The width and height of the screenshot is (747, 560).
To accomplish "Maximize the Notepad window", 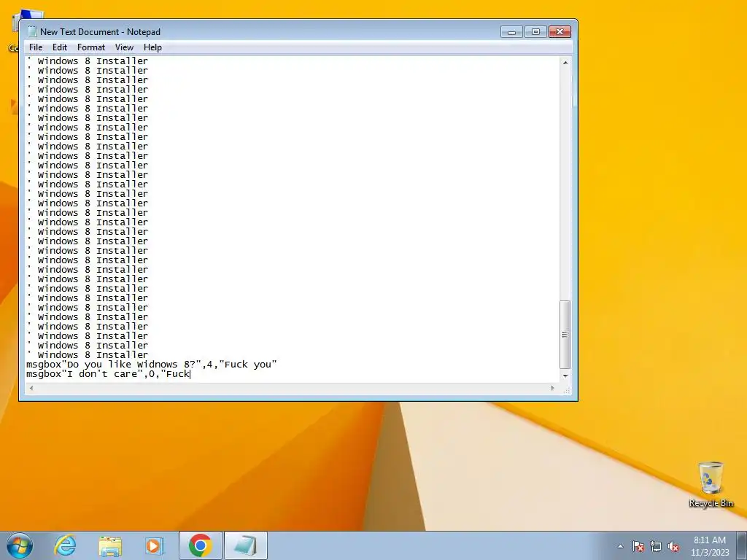I will point(535,32).
